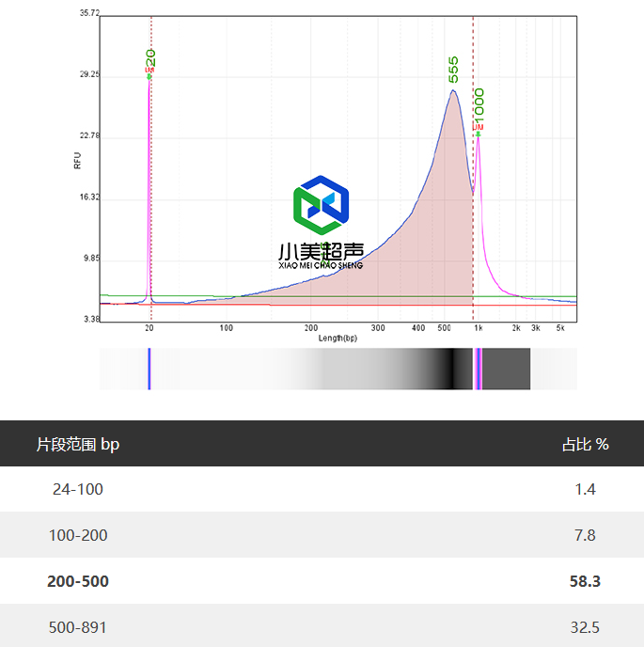Click the RFU y-axis label
The width and height of the screenshot is (644, 647).
point(78,160)
